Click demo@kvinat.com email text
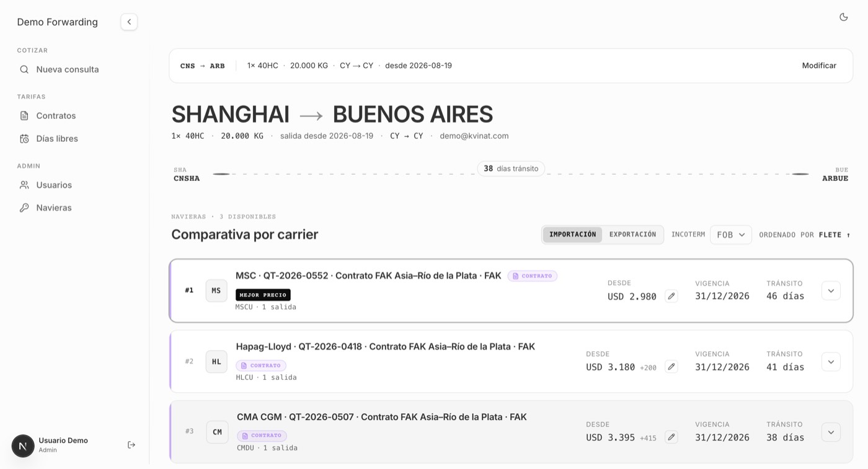The height and width of the screenshot is (469, 868). pos(474,136)
